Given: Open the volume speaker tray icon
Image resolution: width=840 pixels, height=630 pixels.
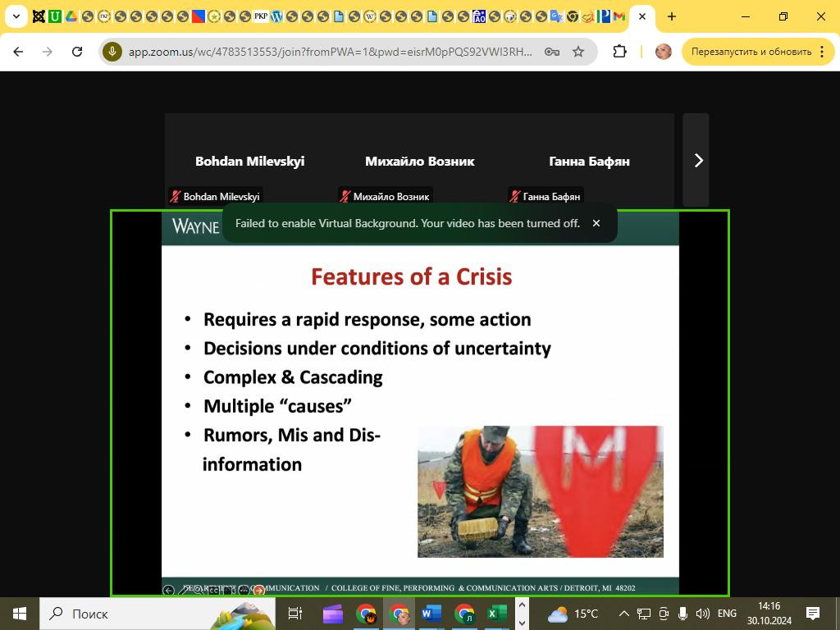Looking at the screenshot, I should (702, 614).
